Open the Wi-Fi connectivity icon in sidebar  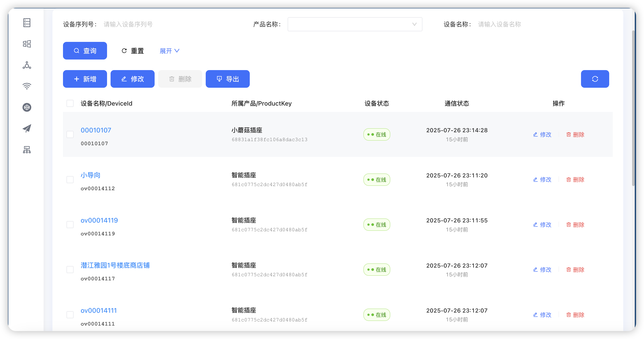[x=27, y=86]
